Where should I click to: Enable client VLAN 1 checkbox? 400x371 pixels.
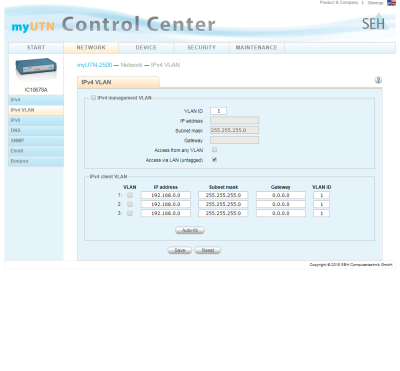tap(130, 195)
